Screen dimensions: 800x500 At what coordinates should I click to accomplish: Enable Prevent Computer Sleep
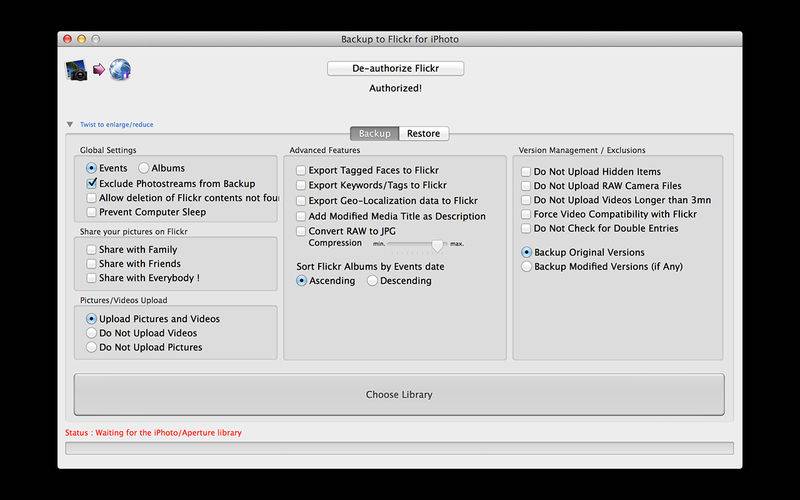91,212
